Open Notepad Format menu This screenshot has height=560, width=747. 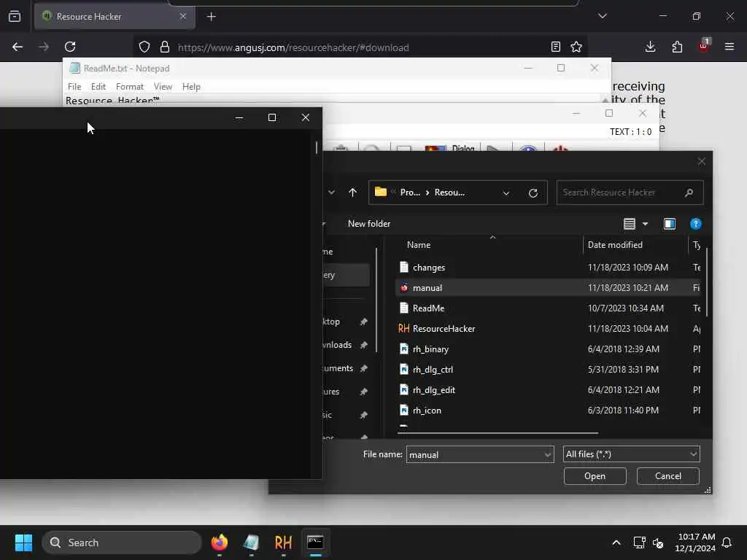(x=130, y=87)
